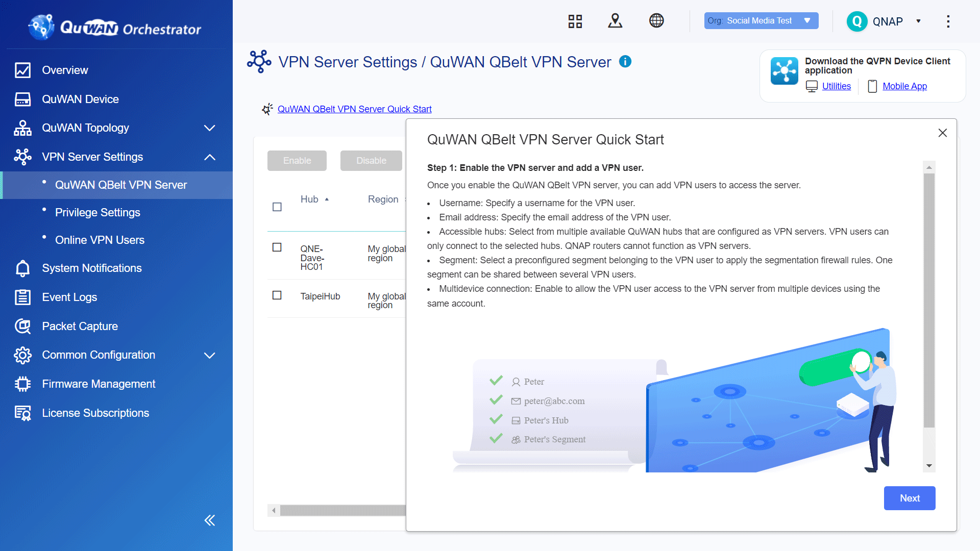Image resolution: width=980 pixels, height=551 pixels.
Task: Click the table horizontal scrollbar left arrow
Action: click(x=274, y=510)
